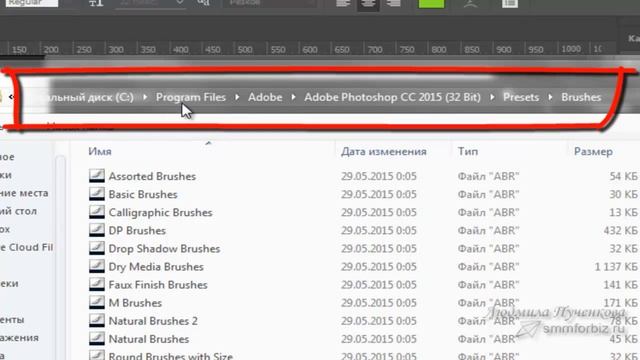Viewport: 640px width, 360px height.
Task: Click the Basic Brushes file name
Action: [143, 194]
